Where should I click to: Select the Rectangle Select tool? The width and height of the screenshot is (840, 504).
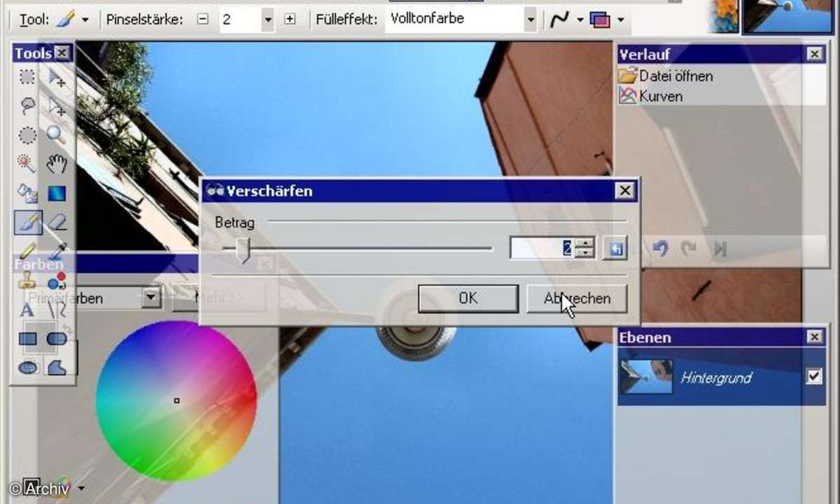(27, 77)
